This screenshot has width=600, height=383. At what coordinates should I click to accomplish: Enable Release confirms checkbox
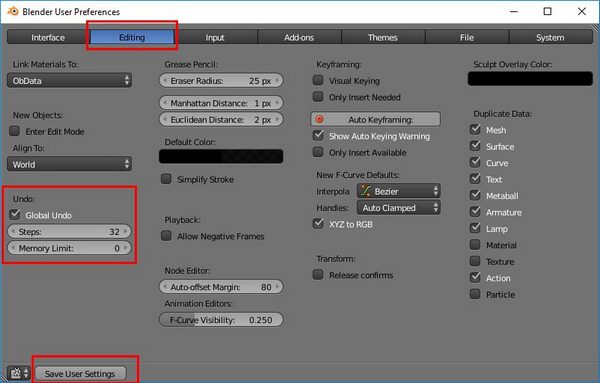(318, 275)
